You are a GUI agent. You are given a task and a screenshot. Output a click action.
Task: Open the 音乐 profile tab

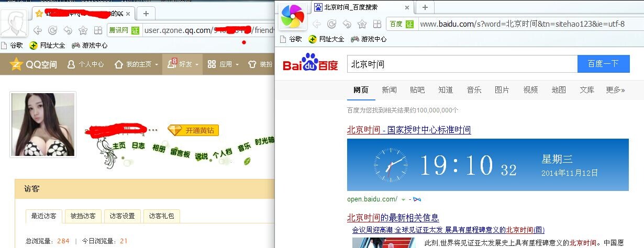point(244,148)
